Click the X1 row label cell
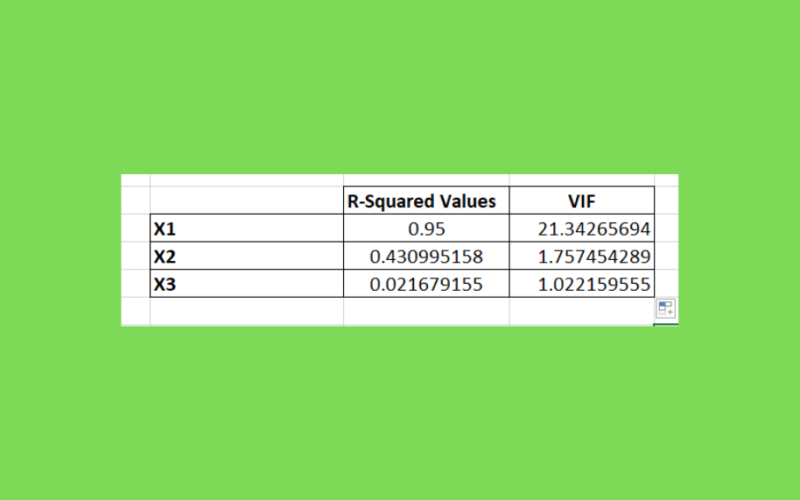800x500 pixels. (247, 228)
